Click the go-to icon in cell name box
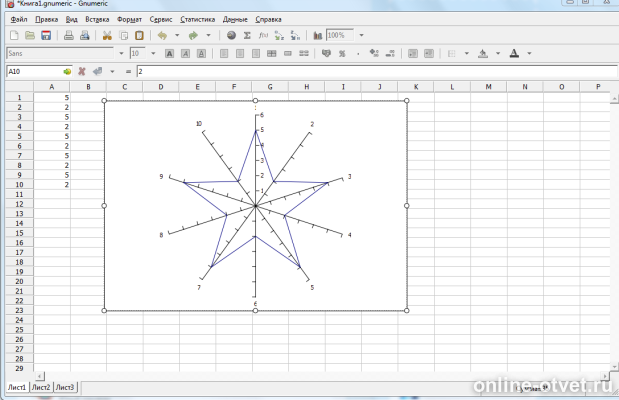 [67, 72]
